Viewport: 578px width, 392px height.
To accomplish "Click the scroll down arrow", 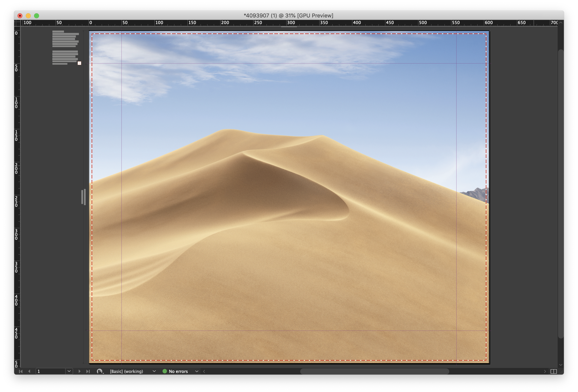I will [561, 365].
